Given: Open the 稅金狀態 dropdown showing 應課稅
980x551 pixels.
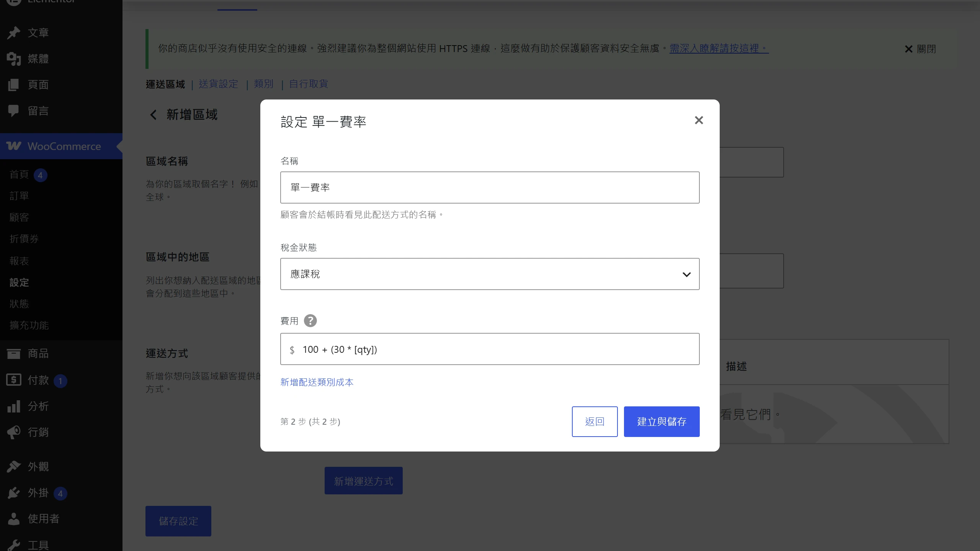Looking at the screenshot, I should (x=490, y=274).
